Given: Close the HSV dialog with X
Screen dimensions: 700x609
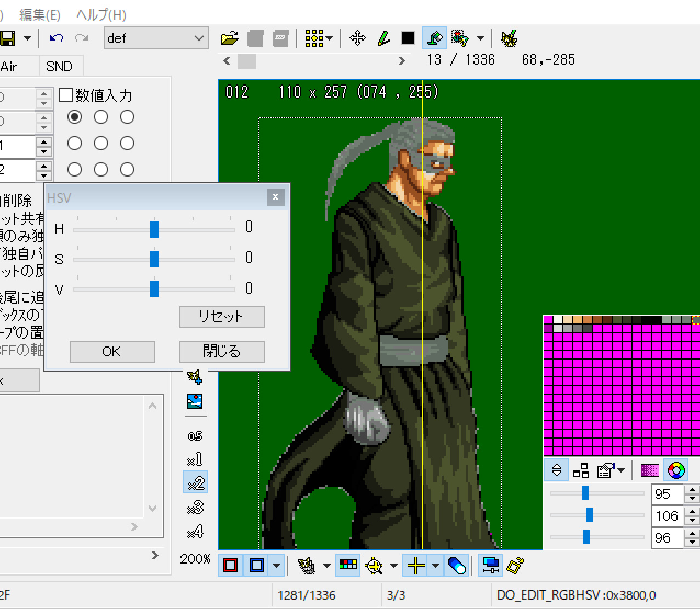Looking at the screenshot, I should (x=275, y=197).
